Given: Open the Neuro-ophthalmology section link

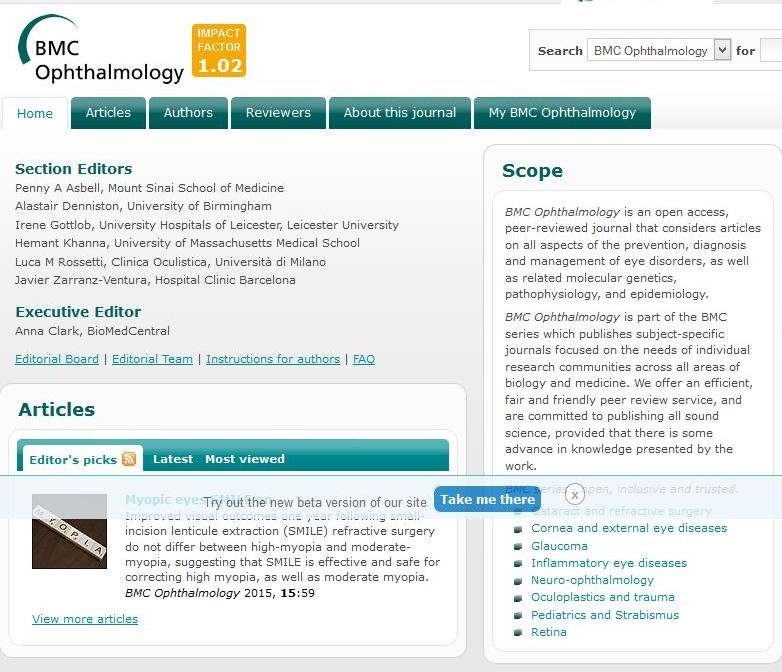Looking at the screenshot, I should pyautogui.click(x=592, y=580).
